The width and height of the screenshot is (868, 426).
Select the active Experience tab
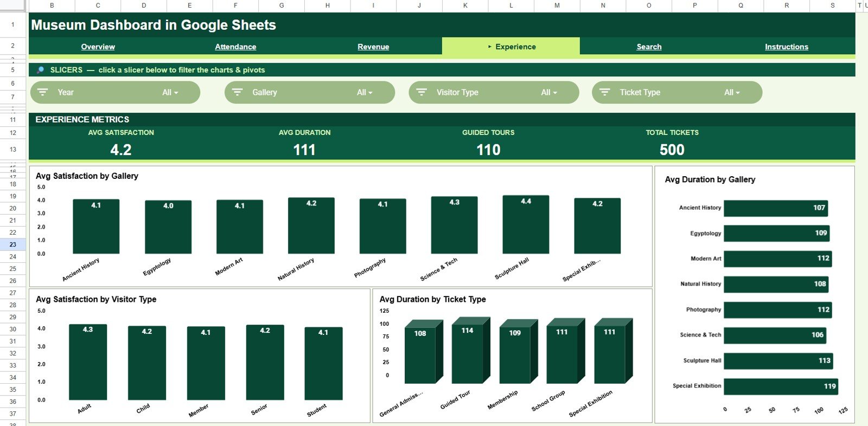tap(511, 47)
